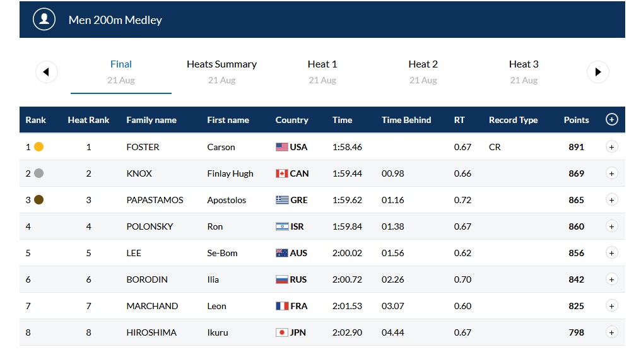Click the bronze medal icon for rank 3
641x364 pixels.
pyautogui.click(x=38, y=200)
